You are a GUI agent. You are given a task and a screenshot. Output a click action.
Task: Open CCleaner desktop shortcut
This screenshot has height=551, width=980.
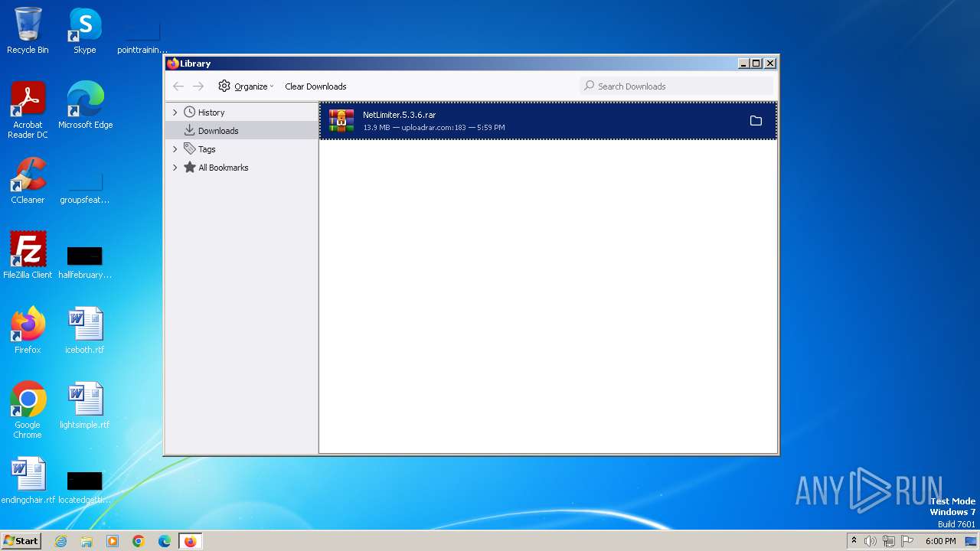(x=28, y=181)
